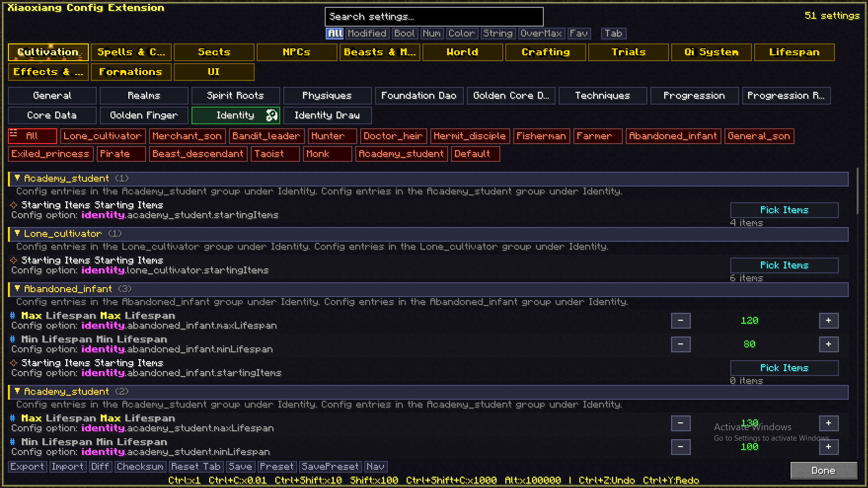
Task: Open the Diff view
Action: [x=100, y=467]
